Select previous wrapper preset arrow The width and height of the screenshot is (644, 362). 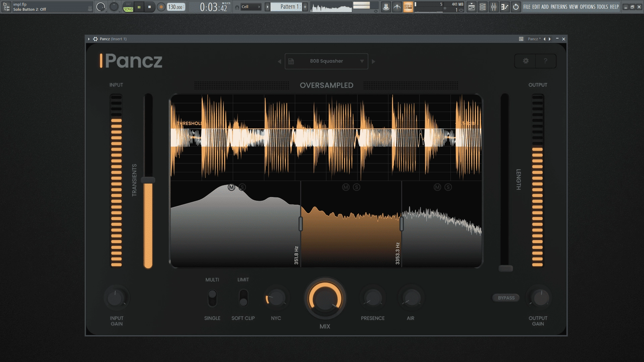544,39
